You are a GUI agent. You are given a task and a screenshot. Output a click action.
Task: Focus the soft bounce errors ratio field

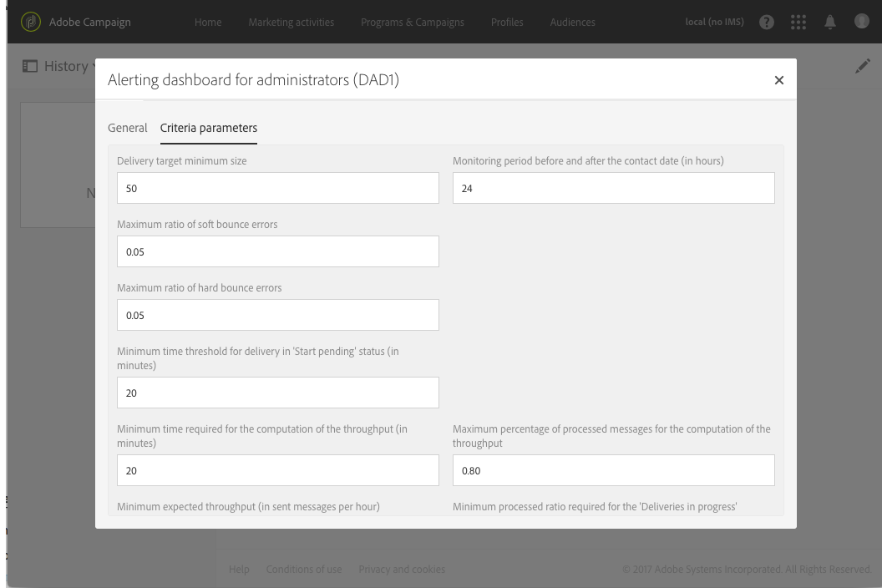click(x=278, y=251)
